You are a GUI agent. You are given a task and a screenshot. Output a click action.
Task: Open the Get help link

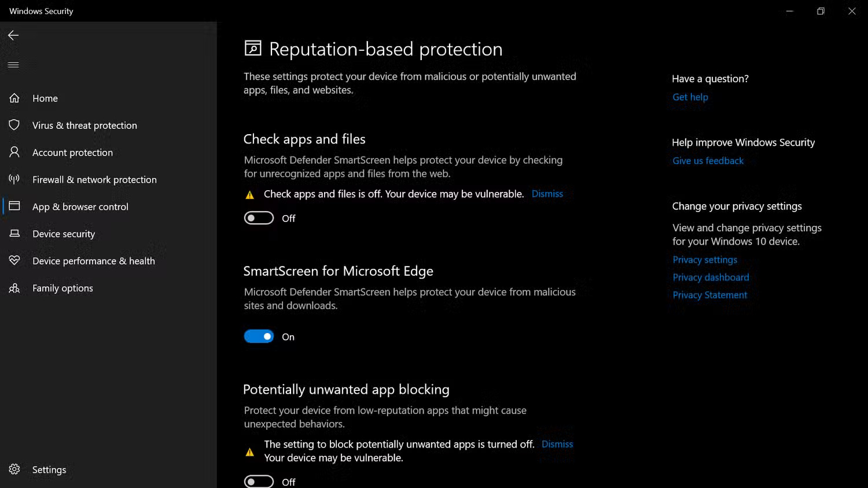pyautogui.click(x=690, y=97)
